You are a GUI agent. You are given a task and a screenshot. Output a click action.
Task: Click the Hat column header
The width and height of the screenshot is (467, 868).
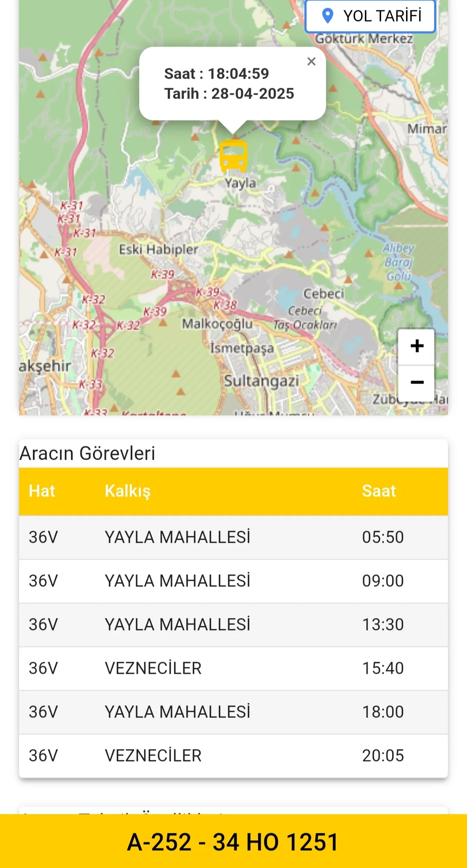point(42,491)
